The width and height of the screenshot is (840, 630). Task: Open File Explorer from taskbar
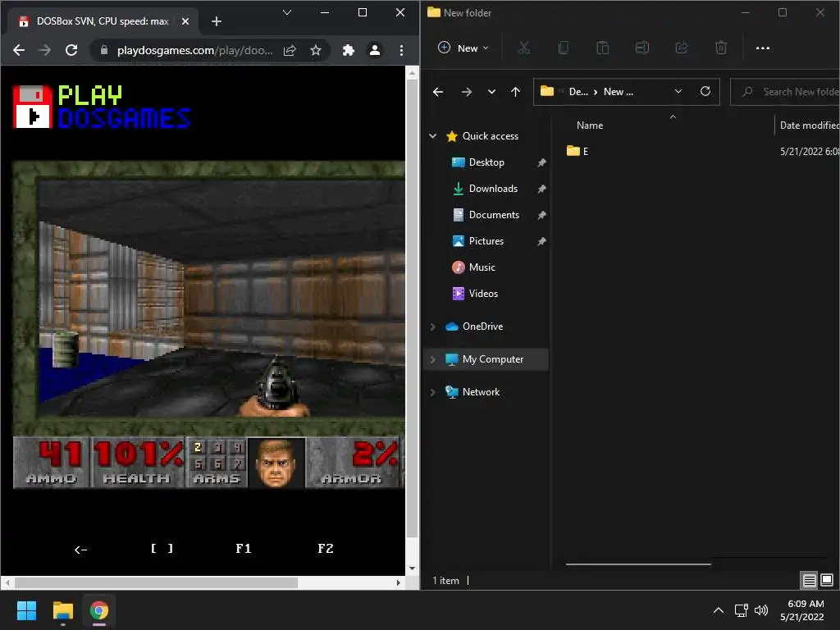tap(62, 610)
